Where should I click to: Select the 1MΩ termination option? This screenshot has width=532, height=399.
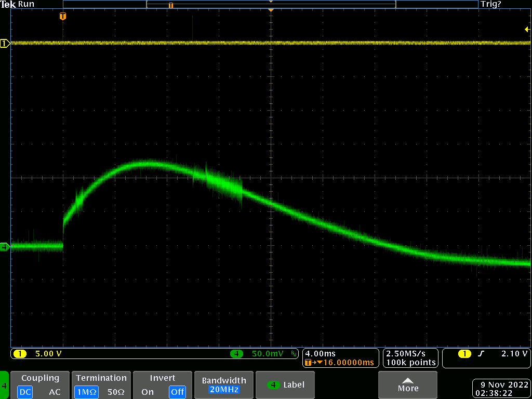tap(85, 392)
